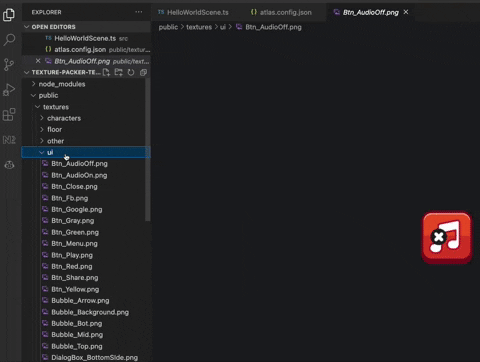Screen dimensions: 480x362
Task: Open the Run and Debug view
Action: pyautogui.click(x=9, y=90)
